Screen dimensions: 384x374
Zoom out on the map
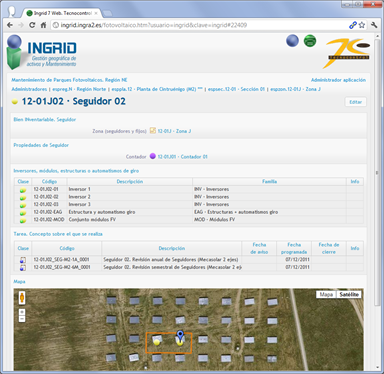[22, 319]
